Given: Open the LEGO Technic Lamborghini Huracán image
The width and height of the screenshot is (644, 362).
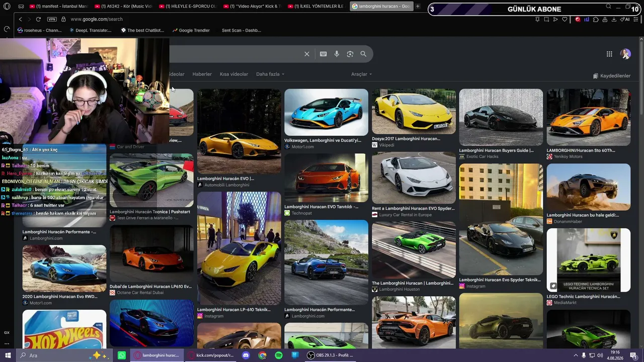Looking at the screenshot, I should click(589, 260).
